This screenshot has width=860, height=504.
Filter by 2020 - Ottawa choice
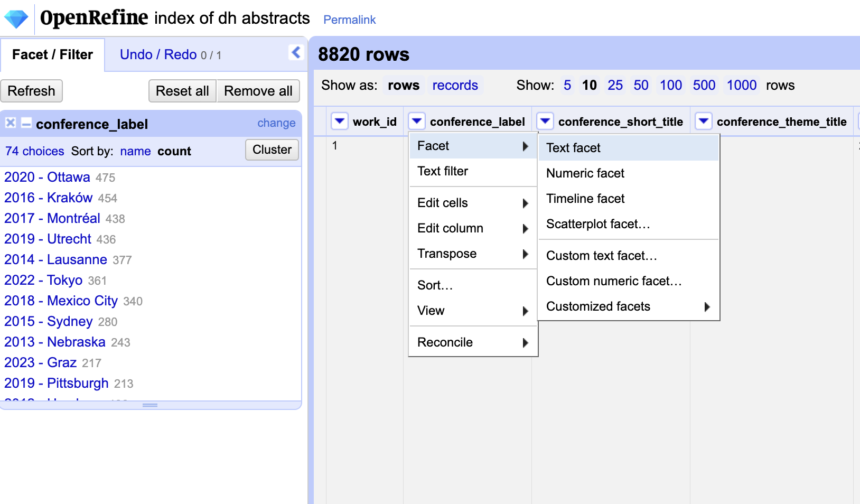point(48,177)
